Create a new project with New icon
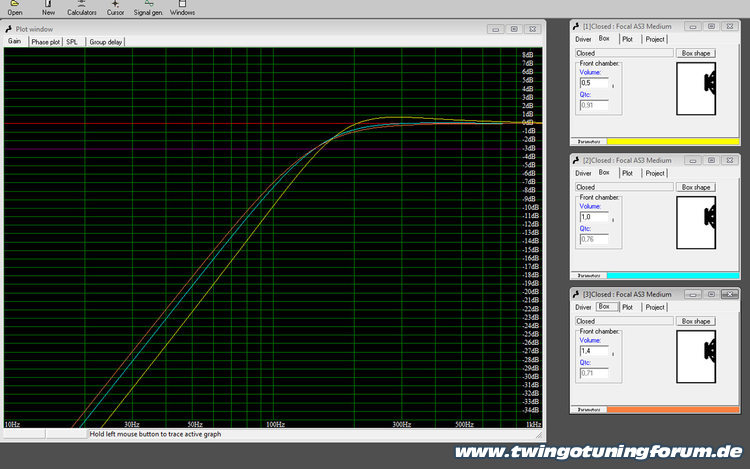This screenshot has height=469, width=750. pos(48,6)
